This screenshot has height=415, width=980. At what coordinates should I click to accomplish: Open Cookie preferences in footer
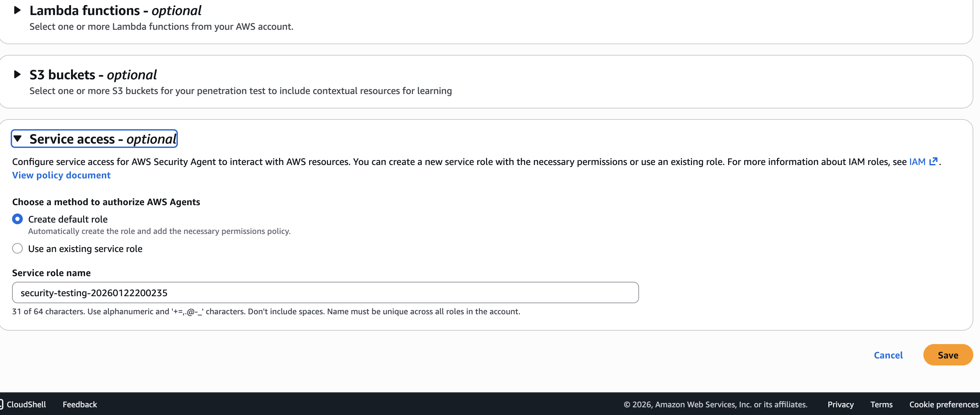coord(943,404)
